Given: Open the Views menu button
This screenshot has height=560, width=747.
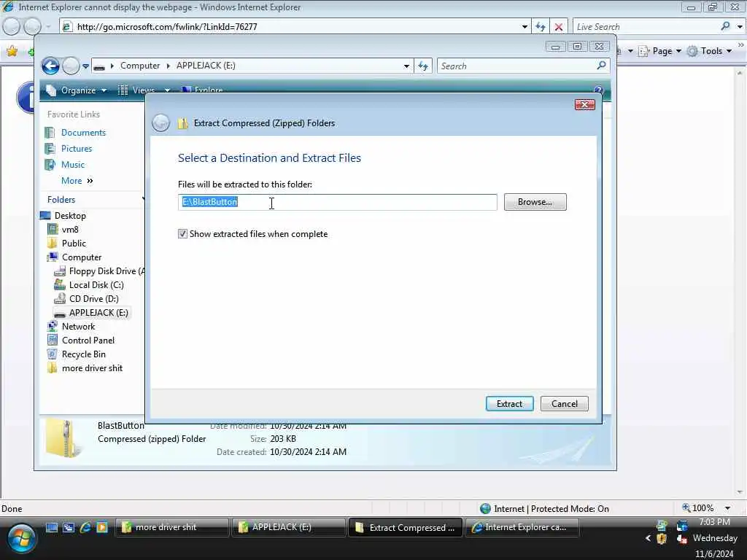Looking at the screenshot, I should click(136, 90).
